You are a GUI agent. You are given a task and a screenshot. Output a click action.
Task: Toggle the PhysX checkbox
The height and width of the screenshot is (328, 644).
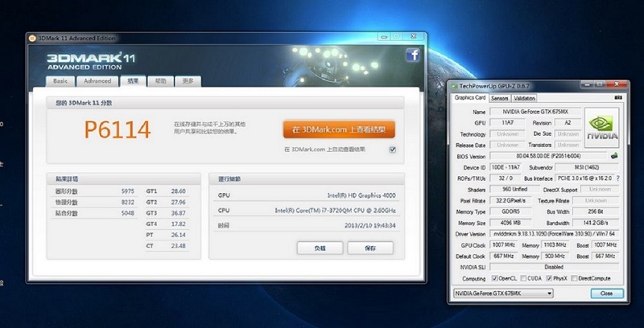click(549, 278)
